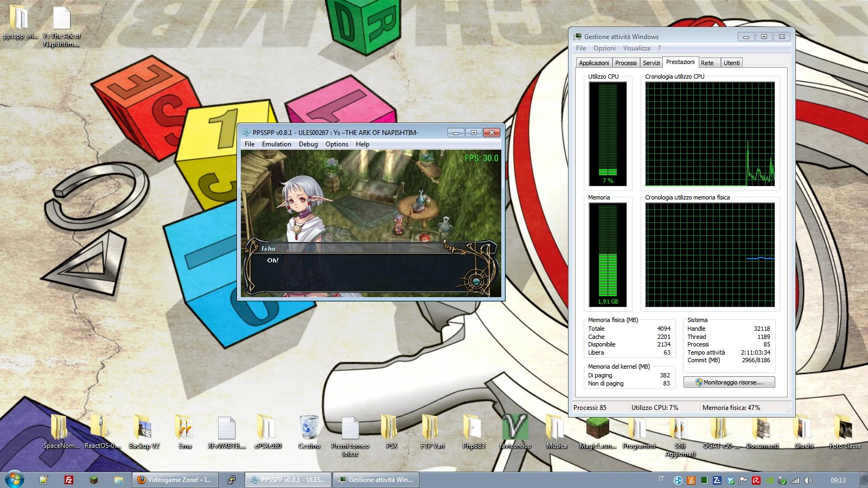Open the Backup VZ folder
The width and height of the screenshot is (868, 488).
click(x=144, y=432)
